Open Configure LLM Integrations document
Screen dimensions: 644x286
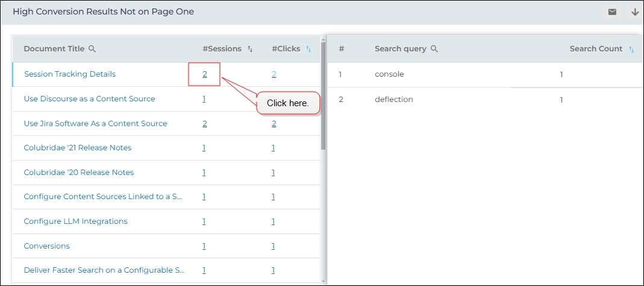75,221
